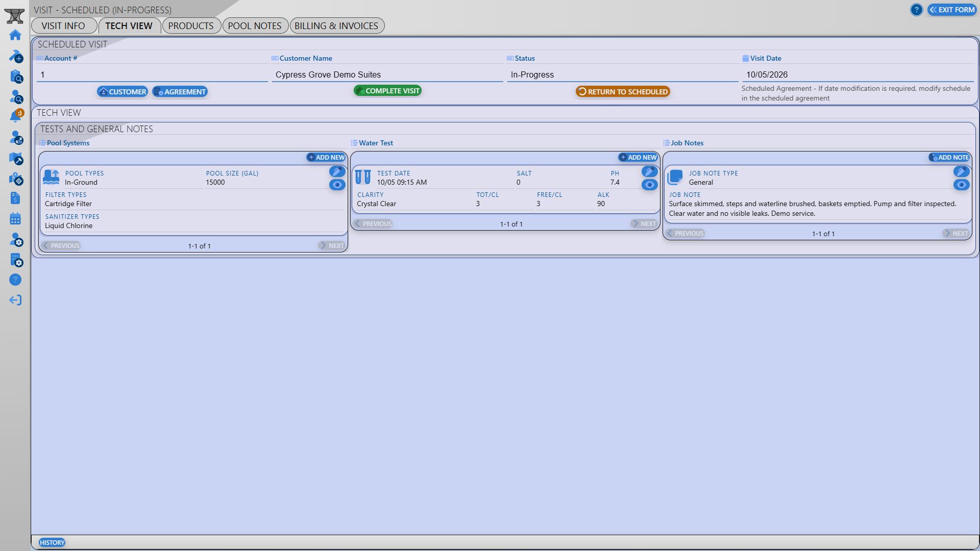
Task: Edit the Pool Systems record with pencil icon
Action: (x=337, y=171)
